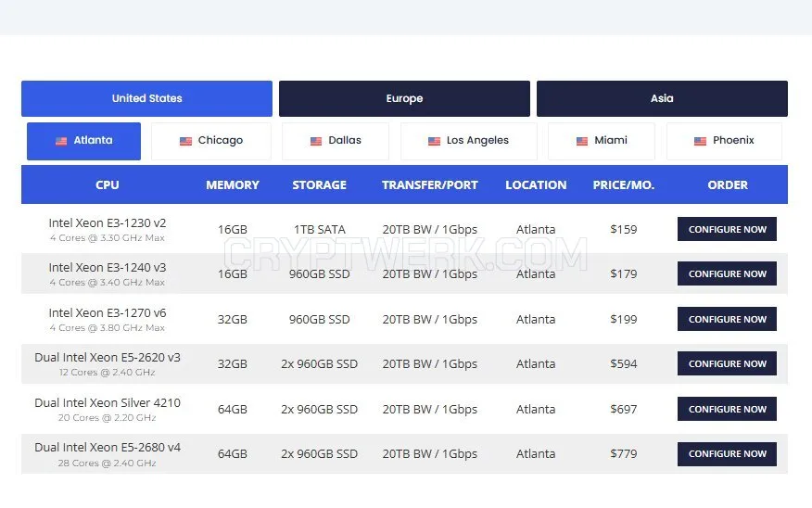Configure the Dual Xeon E5-2620 v3 server

727,363
